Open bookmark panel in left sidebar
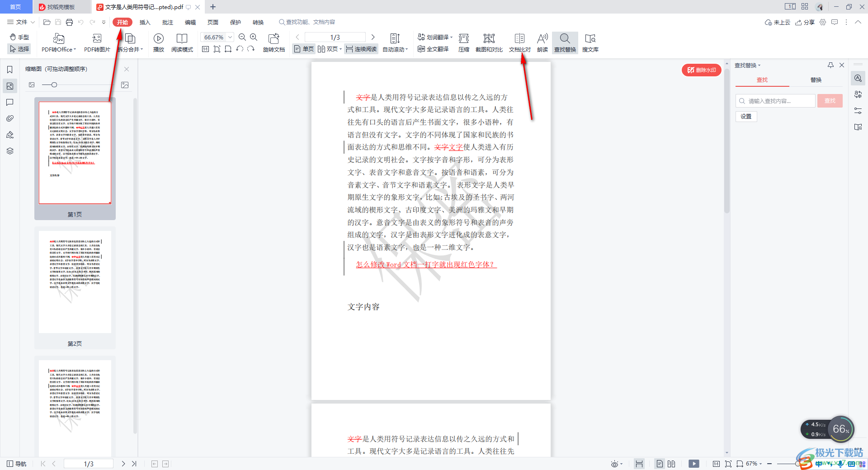868x470 pixels. (x=10, y=70)
